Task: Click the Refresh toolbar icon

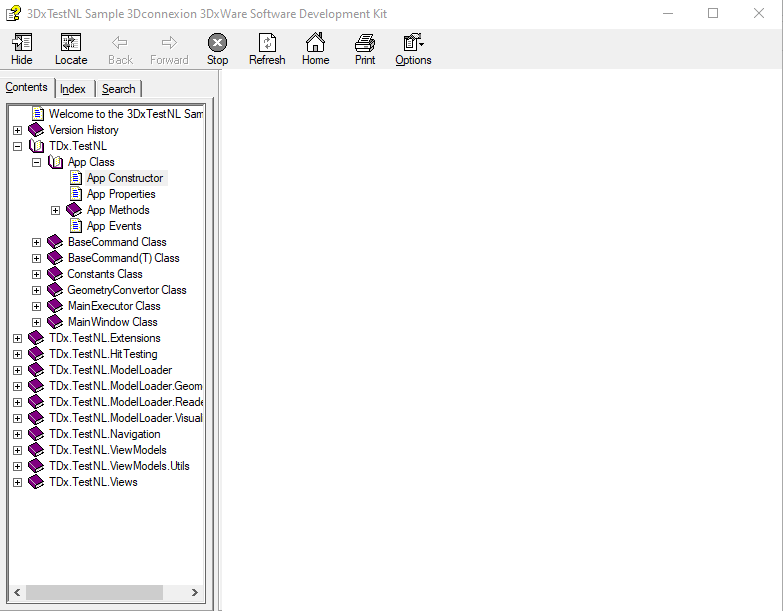Action: point(267,49)
